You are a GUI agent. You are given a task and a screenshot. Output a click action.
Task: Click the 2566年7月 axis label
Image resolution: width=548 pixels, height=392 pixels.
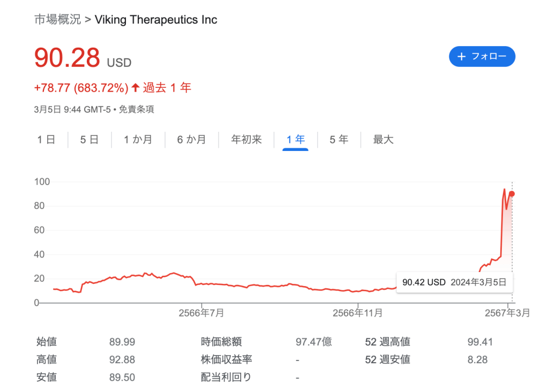201,313
